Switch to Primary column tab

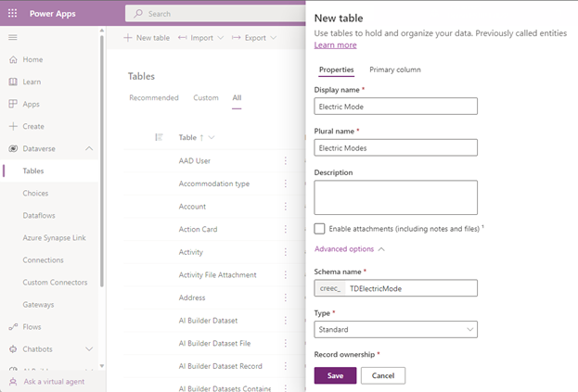[x=395, y=70]
